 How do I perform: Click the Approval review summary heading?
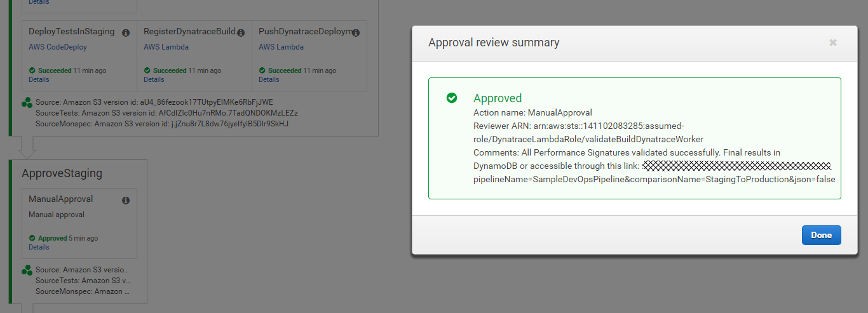point(494,43)
